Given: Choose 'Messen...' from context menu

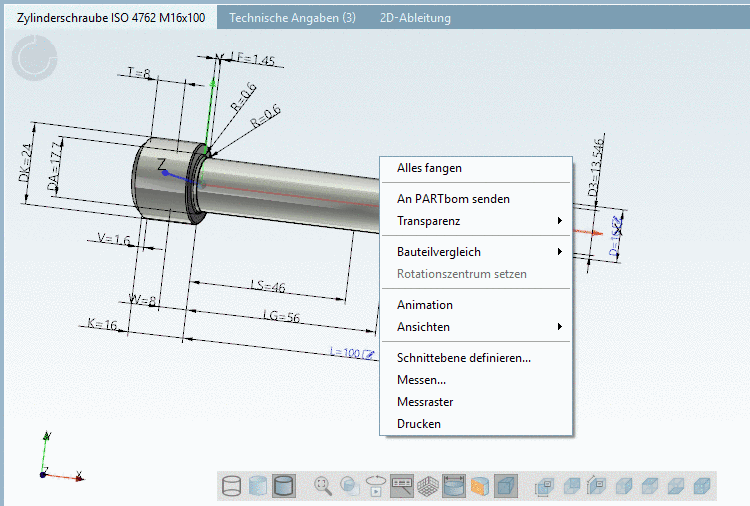Looking at the screenshot, I should (x=421, y=380).
